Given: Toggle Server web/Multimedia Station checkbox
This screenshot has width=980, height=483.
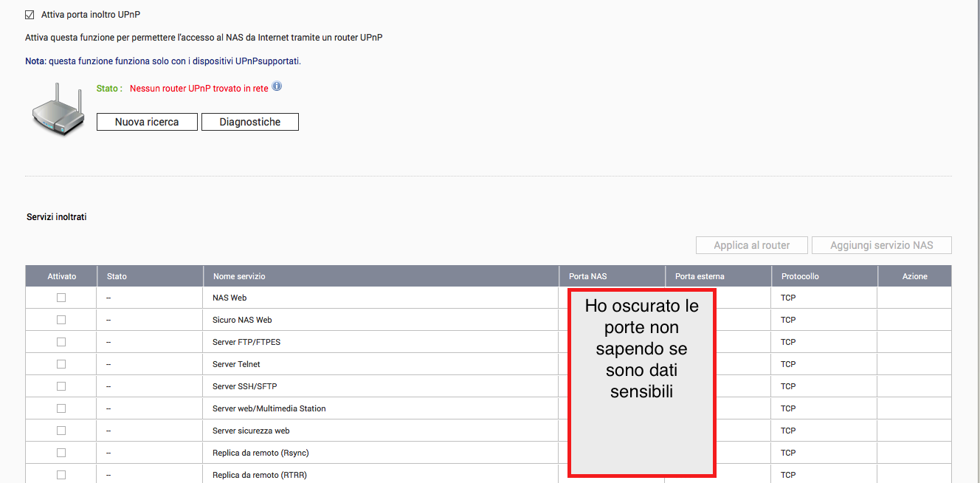Looking at the screenshot, I should pos(61,408).
